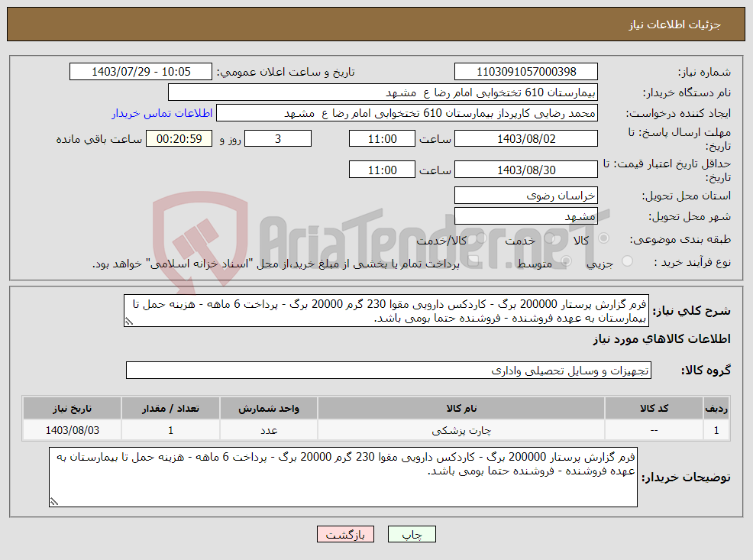Image resolution: width=753 pixels, height=560 pixels.
Task: Click the جزئیات اطلاعات نیاز header title
Action: click(x=675, y=24)
